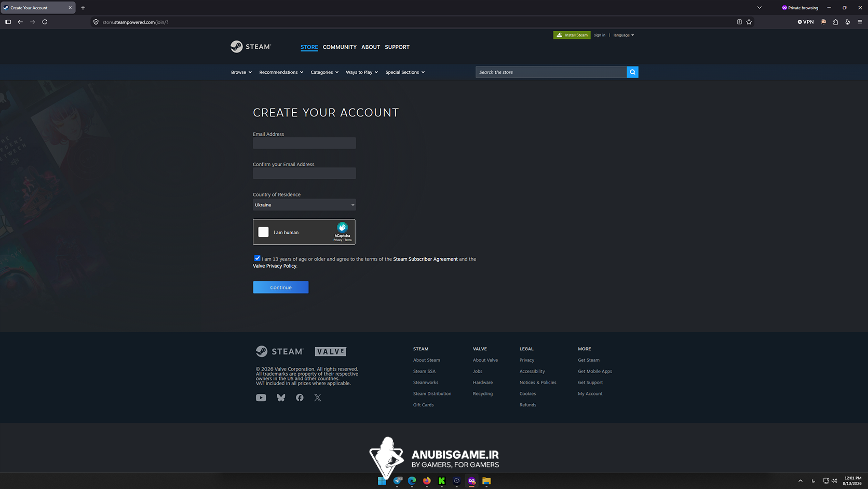The height and width of the screenshot is (489, 868).
Task: Open the Steam Subscriber Agreement link
Action: [425, 259]
